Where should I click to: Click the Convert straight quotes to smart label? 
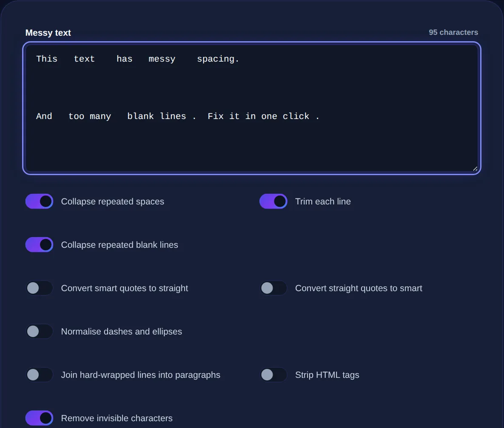click(359, 288)
